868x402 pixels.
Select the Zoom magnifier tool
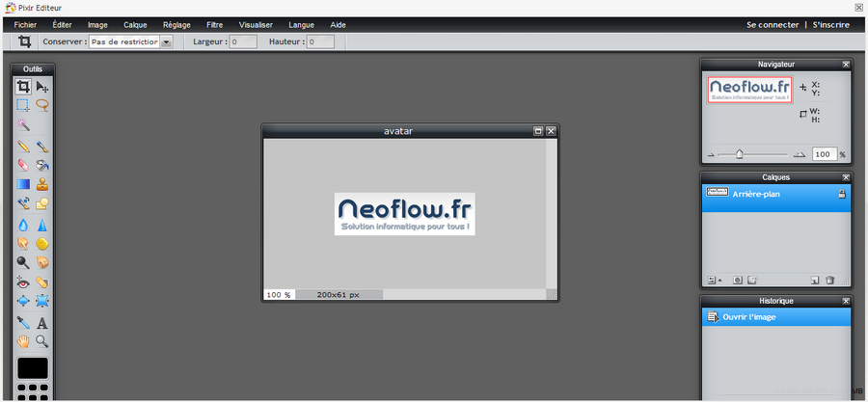[x=42, y=341]
